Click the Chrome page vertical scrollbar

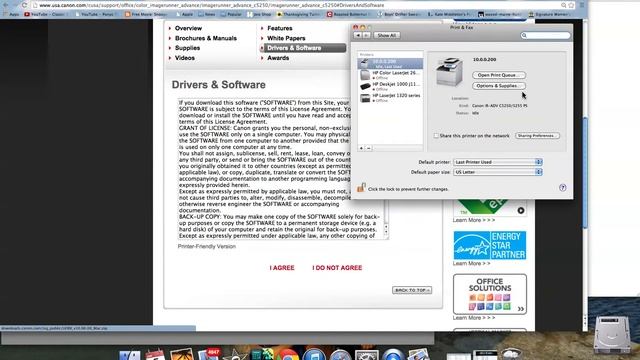pos(585,173)
